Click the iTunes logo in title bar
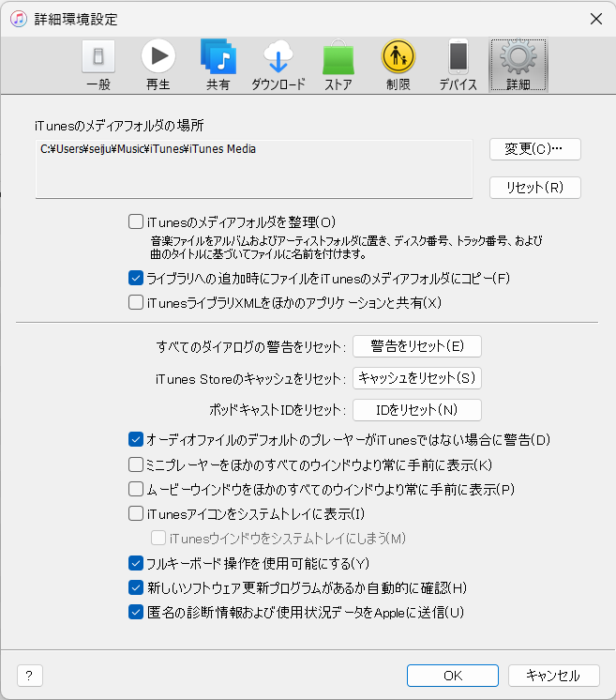This screenshot has height=700, width=616. (19, 19)
